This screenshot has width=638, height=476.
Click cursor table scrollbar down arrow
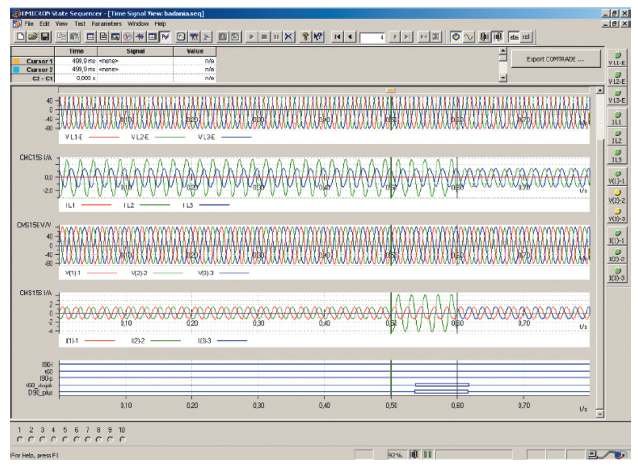pos(503,77)
